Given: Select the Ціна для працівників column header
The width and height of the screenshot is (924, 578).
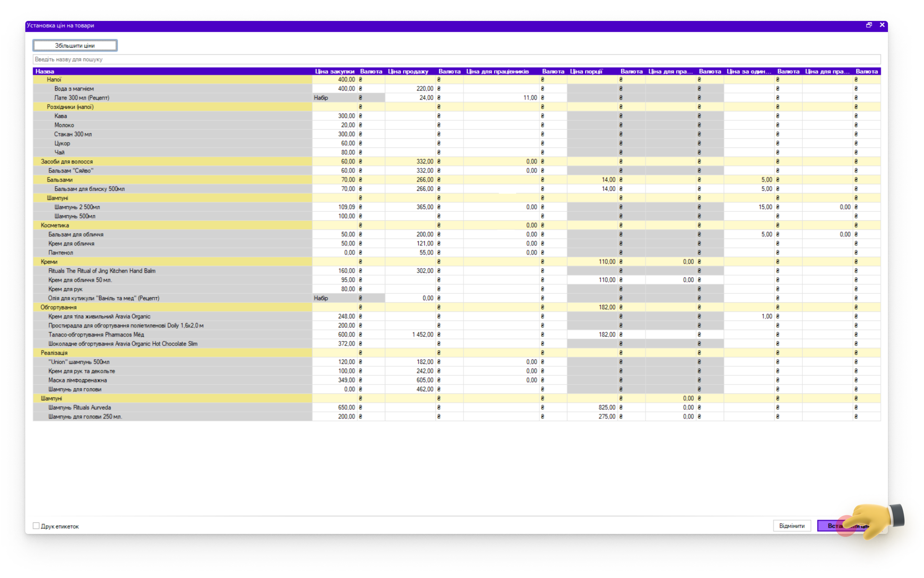Looking at the screenshot, I should click(x=501, y=71).
